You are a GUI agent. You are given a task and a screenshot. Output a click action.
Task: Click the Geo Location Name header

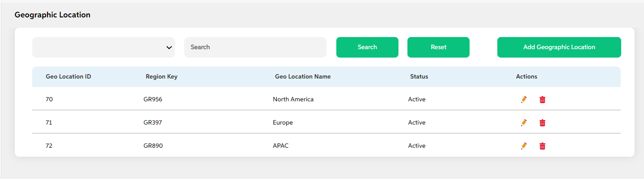(x=303, y=77)
